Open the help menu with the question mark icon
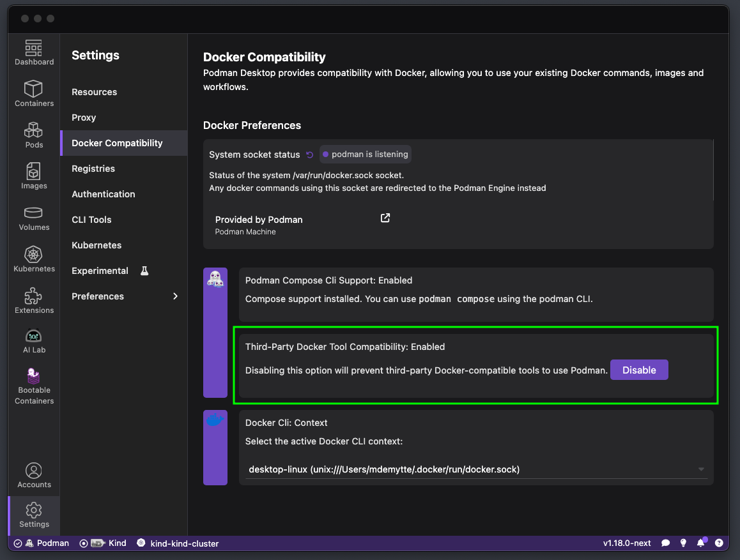Image resolution: width=740 pixels, height=560 pixels. [x=719, y=543]
